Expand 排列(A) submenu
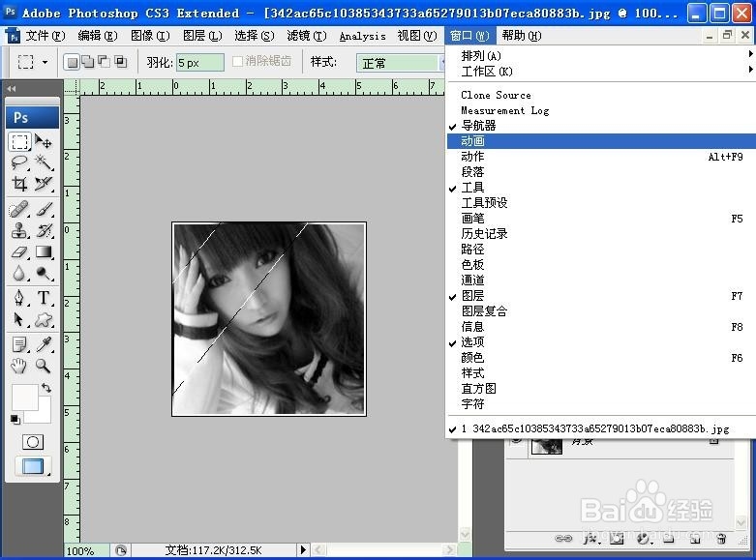This screenshot has width=756, height=560. 601,56
